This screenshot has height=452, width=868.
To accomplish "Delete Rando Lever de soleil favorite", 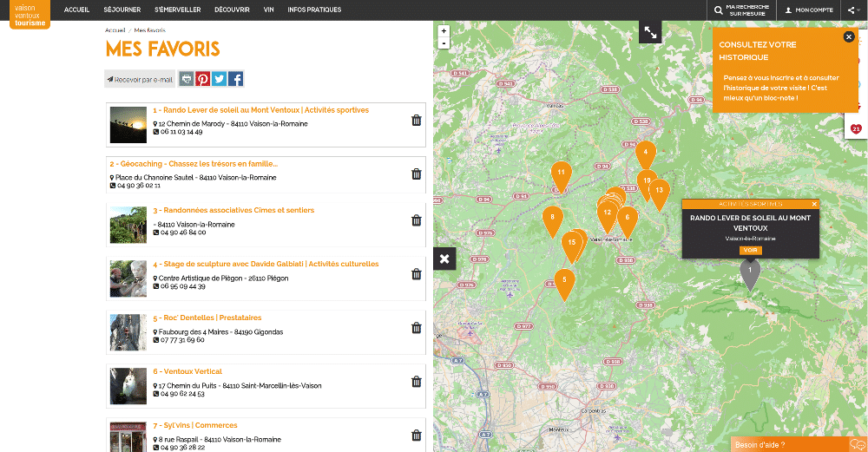I will tap(417, 120).
